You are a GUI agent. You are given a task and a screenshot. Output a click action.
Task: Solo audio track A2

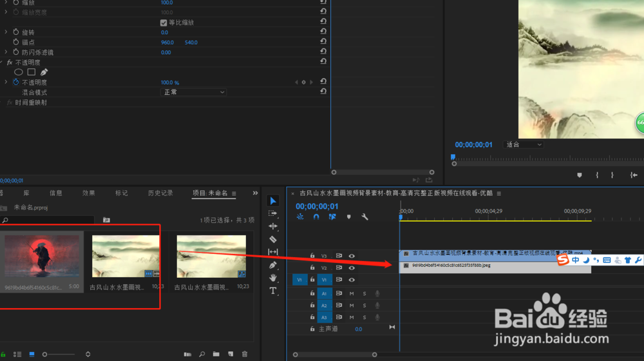[x=365, y=306]
